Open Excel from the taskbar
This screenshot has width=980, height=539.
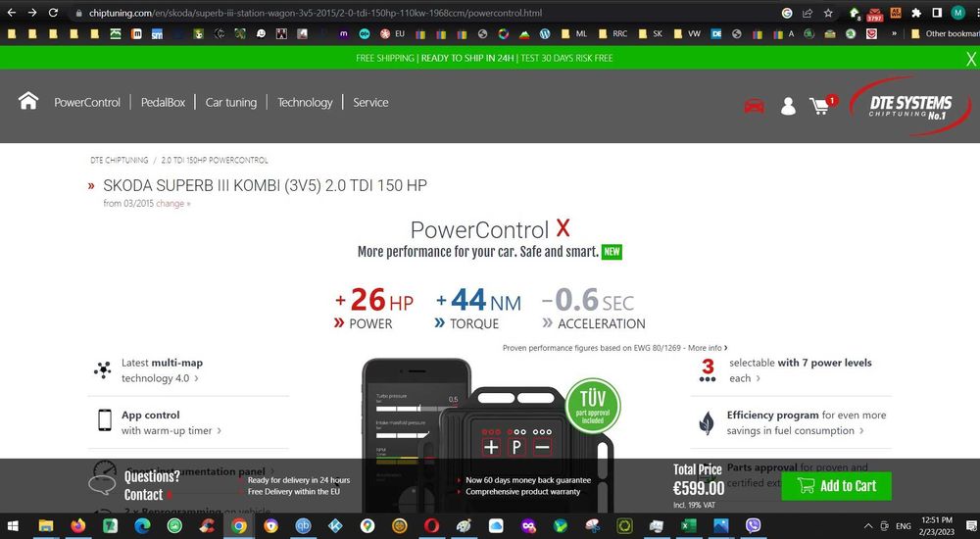tap(689, 526)
